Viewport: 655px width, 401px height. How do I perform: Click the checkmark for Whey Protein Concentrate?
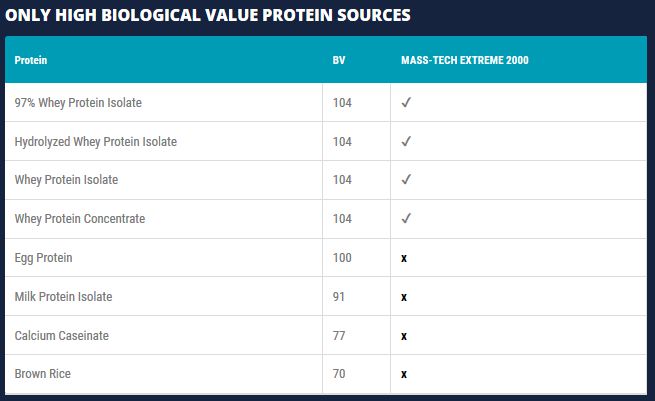406,218
